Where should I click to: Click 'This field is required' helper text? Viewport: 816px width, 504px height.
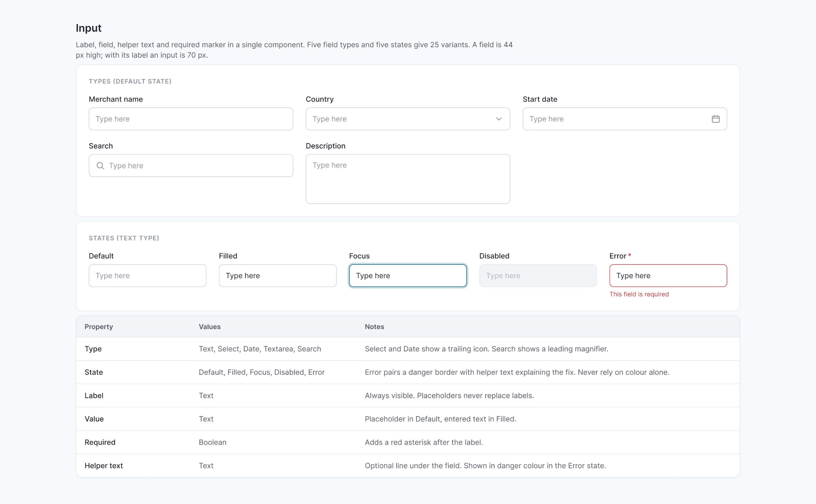pyautogui.click(x=639, y=294)
